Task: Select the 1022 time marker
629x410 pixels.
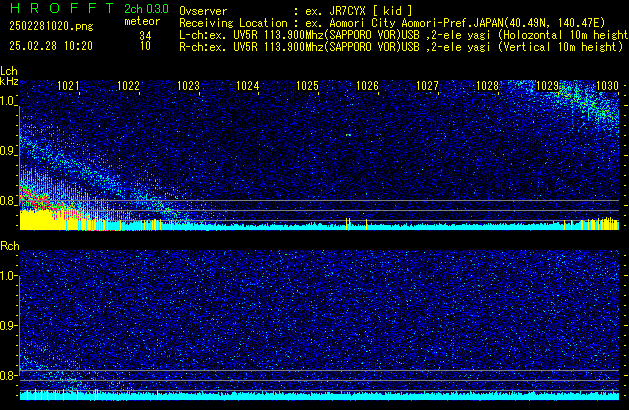Action: tap(128, 86)
